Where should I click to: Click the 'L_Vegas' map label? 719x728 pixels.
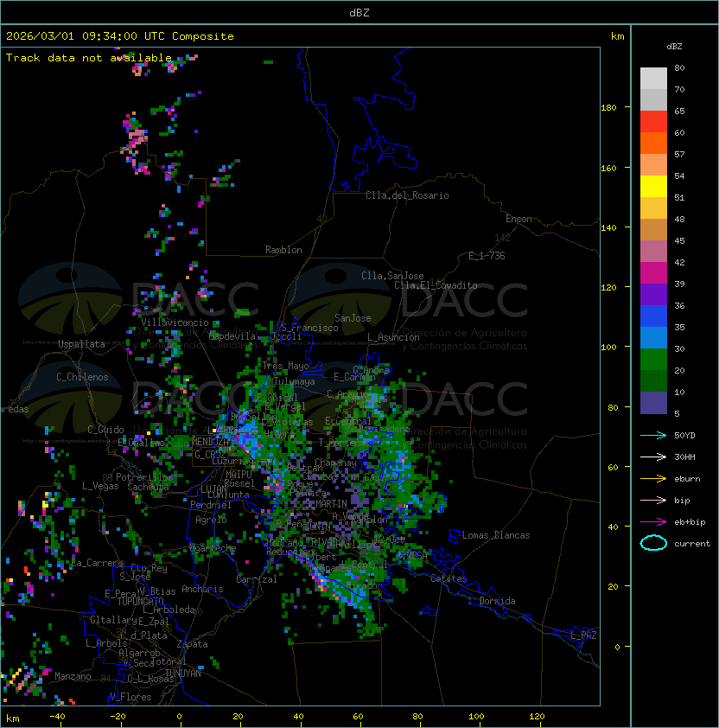coord(100,486)
